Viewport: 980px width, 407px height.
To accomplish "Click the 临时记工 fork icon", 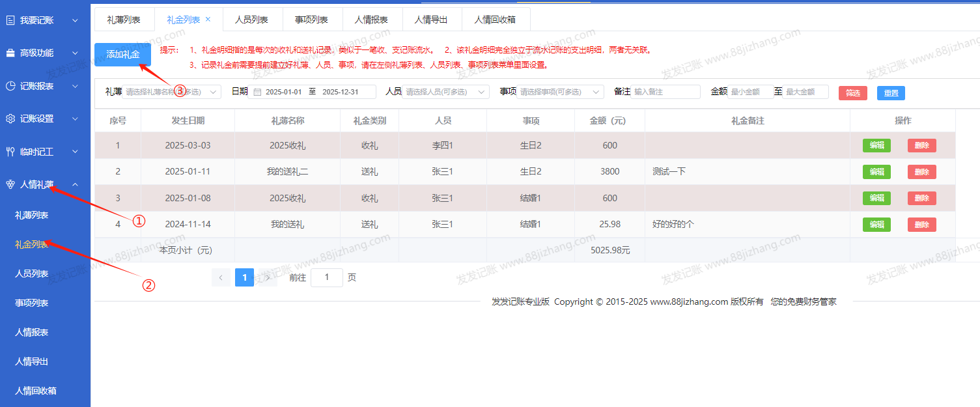I will (10, 152).
